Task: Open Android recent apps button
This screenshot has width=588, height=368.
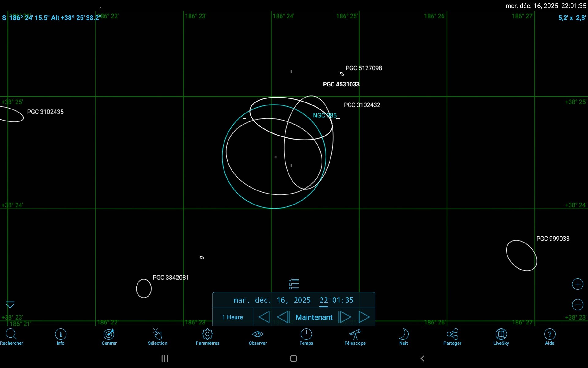Action: point(165,358)
